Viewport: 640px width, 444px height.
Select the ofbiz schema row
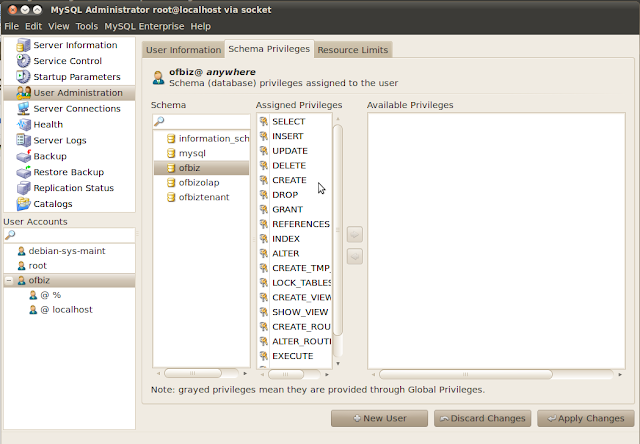click(x=202, y=168)
